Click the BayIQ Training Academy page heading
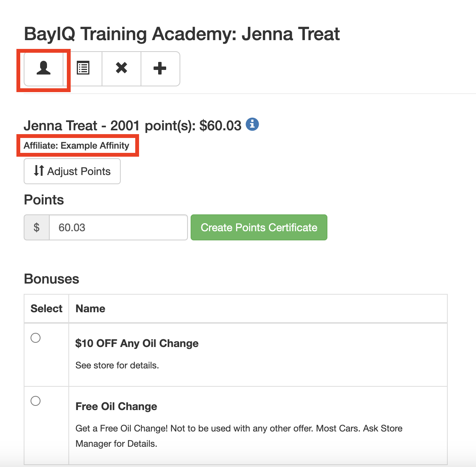This screenshot has height=467, width=476. 182,34
